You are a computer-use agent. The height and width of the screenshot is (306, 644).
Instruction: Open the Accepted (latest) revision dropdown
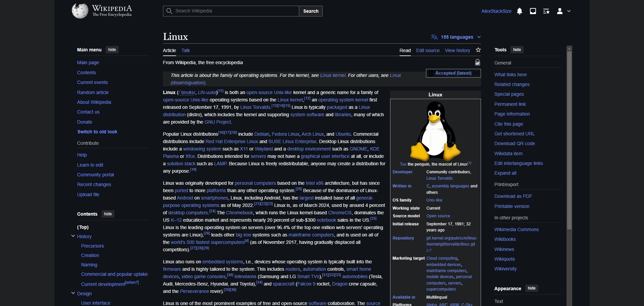point(453,73)
